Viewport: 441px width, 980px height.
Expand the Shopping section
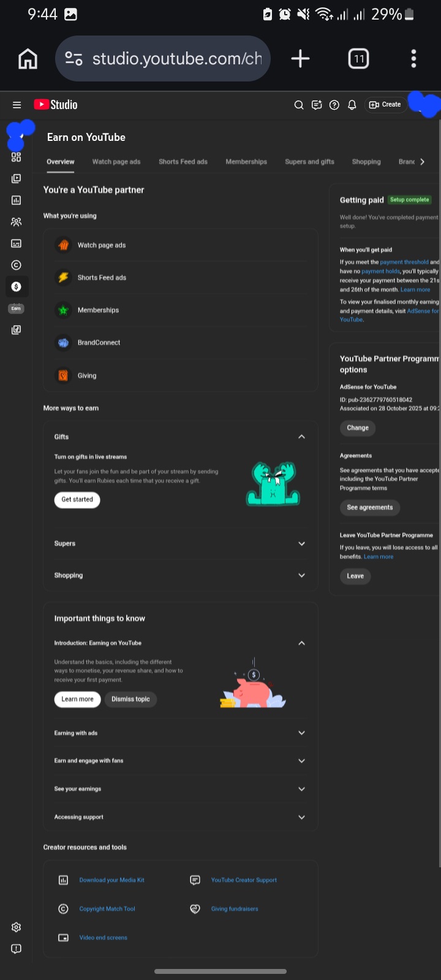181,575
